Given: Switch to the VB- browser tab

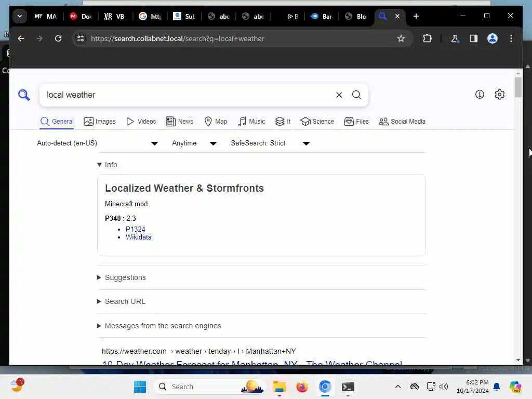Looking at the screenshot, I should [x=115, y=16].
